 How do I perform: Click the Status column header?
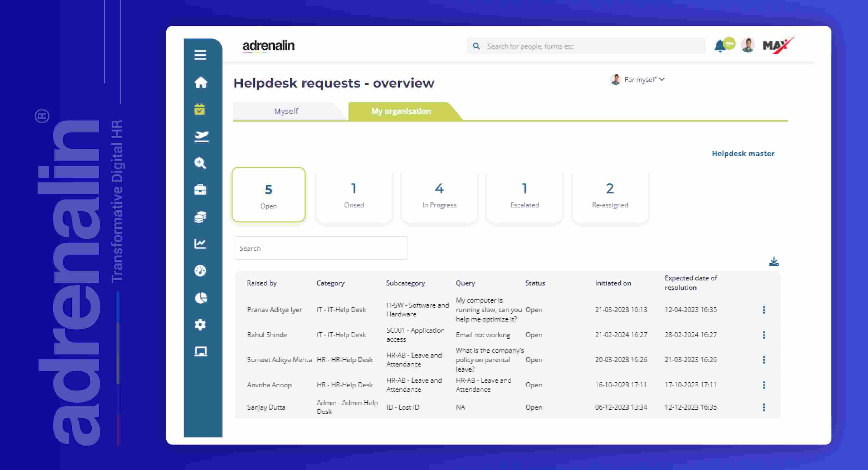[535, 283]
